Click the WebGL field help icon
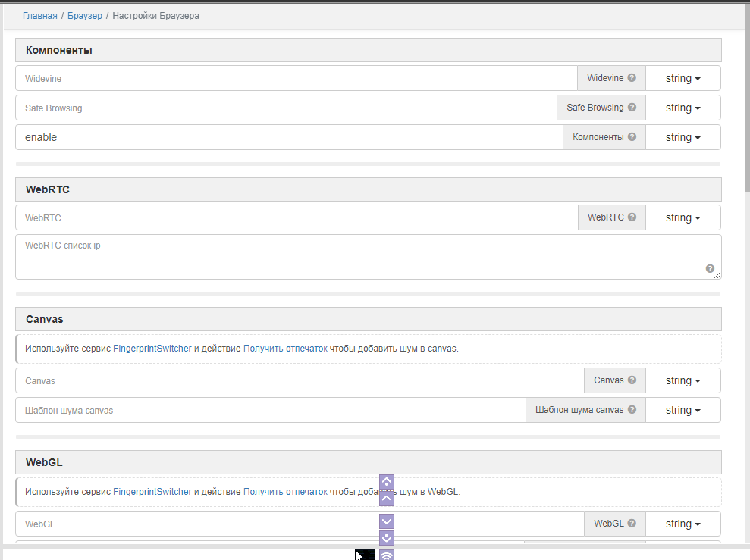This screenshot has width=750, height=560. point(632,524)
